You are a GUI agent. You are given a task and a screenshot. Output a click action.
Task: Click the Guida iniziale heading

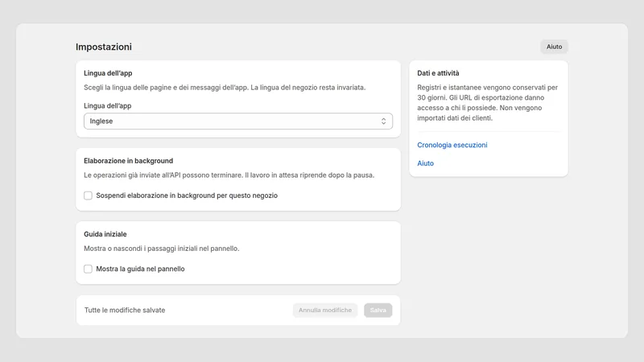(105, 234)
